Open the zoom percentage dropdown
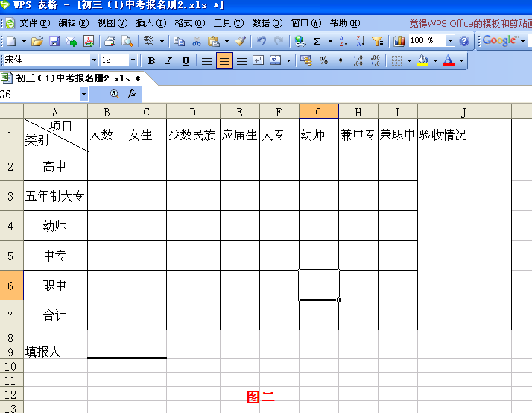This screenshot has height=413, width=532. click(x=451, y=41)
